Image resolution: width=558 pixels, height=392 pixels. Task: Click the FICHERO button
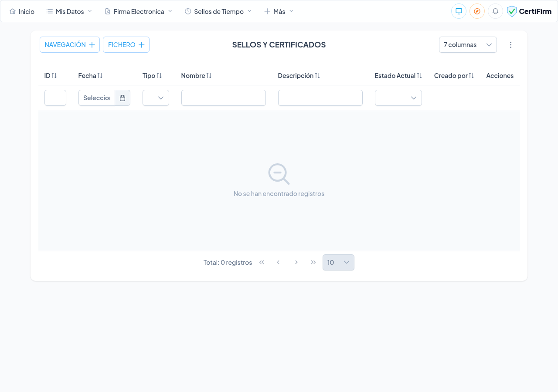click(126, 45)
